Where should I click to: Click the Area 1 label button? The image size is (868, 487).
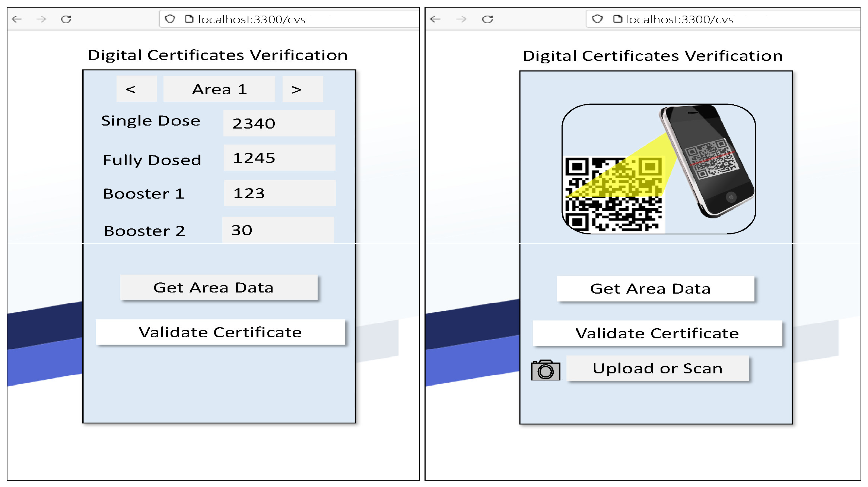(x=219, y=89)
